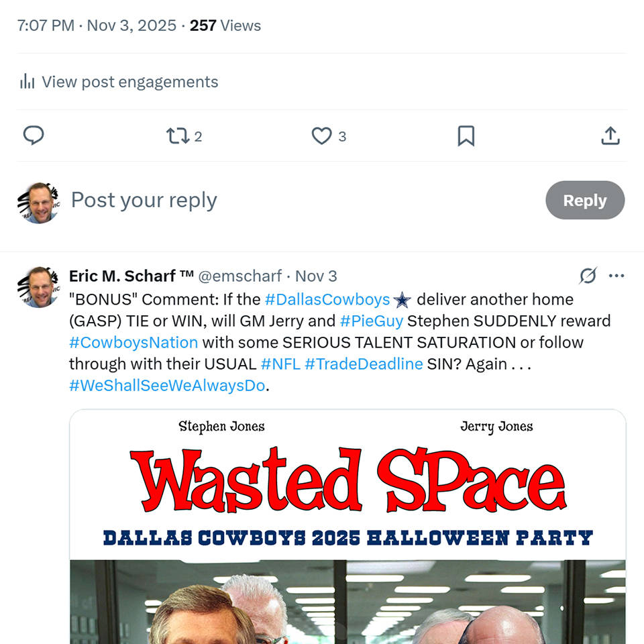Like the post with the heart icon
The height and width of the screenshot is (644, 644).
[x=322, y=136]
